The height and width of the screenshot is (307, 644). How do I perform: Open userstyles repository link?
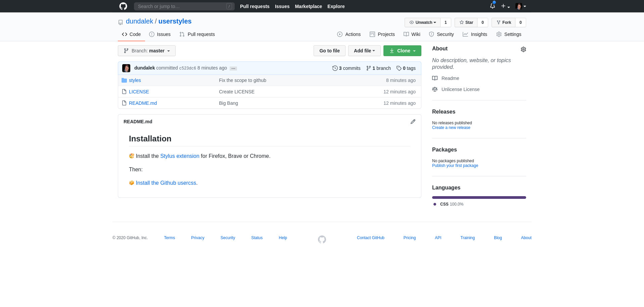click(x=175, y=21)
